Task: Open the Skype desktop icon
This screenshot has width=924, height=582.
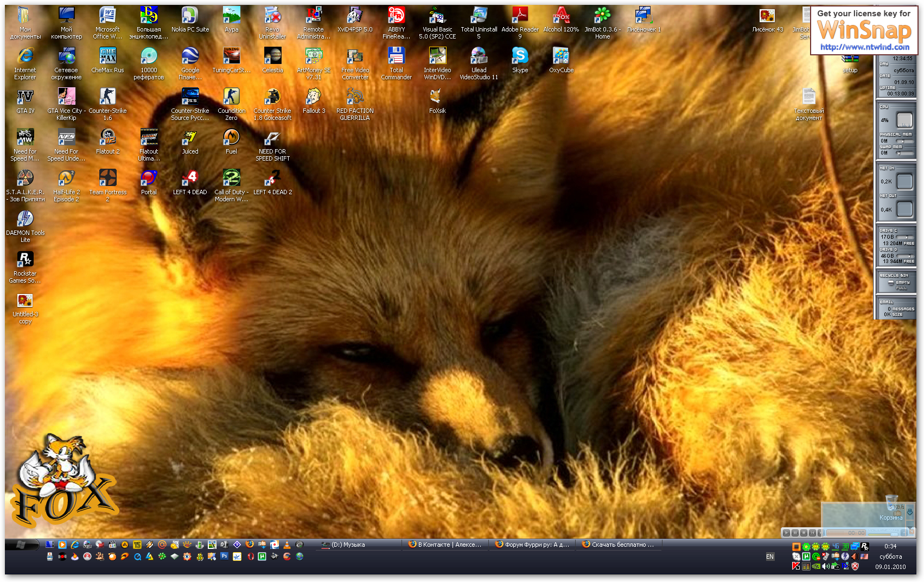Action: pos(520,57)
